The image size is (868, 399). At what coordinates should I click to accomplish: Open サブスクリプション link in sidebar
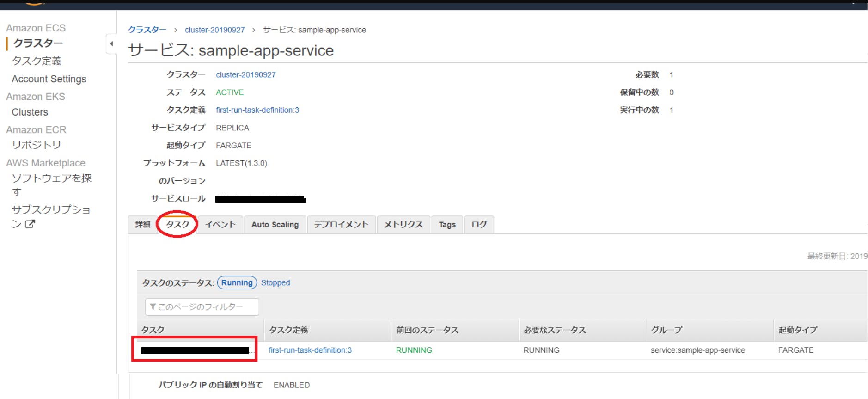click(x=51, y=216)
